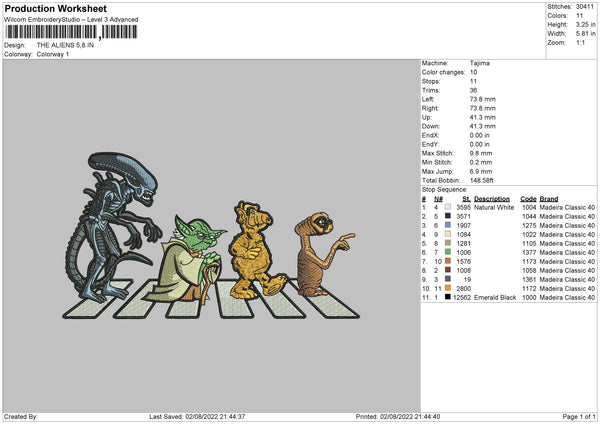Screen dimensions: 600x424
Task: Select the "Left:" measurement label
Action: coord(428,99)
